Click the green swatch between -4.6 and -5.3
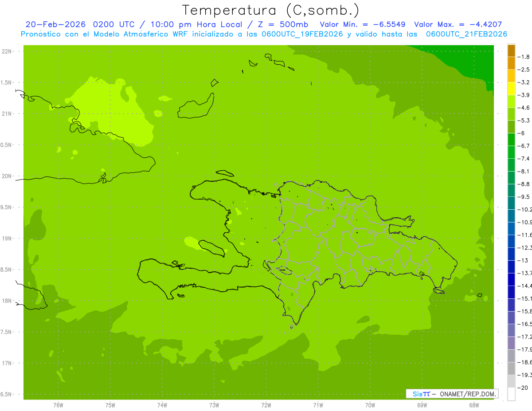Image resolution: width=532 pixels, height=411 pixels. pyautogui.click(x=511, y=114)
